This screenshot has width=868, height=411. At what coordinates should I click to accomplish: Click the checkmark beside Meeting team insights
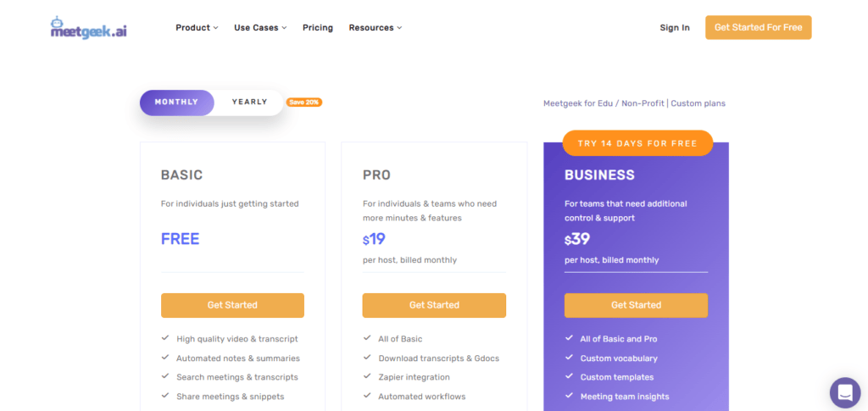(x=569, y=397)
